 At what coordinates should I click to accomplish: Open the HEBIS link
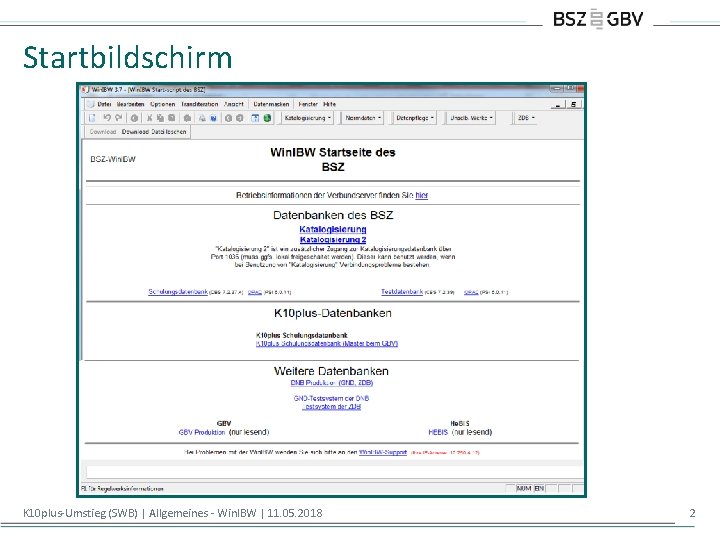438,433
